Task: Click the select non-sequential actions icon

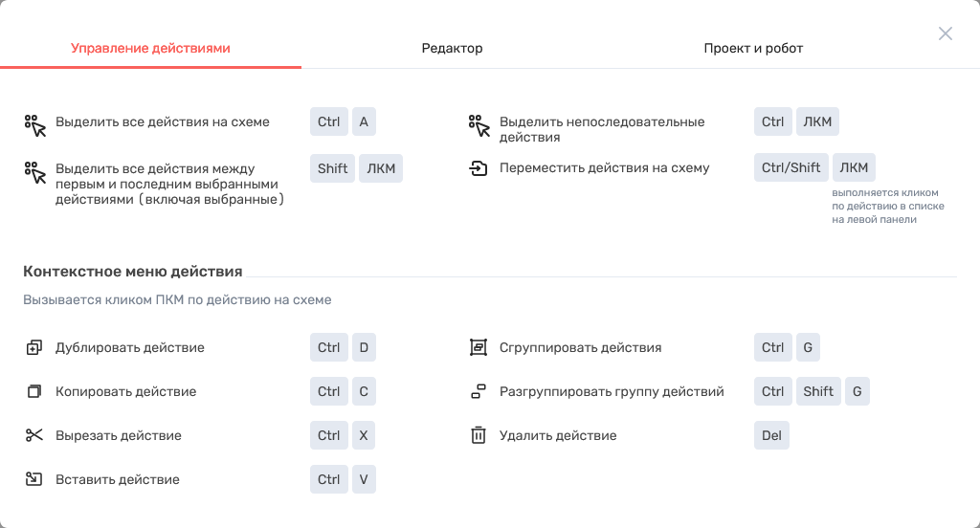Action: [x=479, y=125]
